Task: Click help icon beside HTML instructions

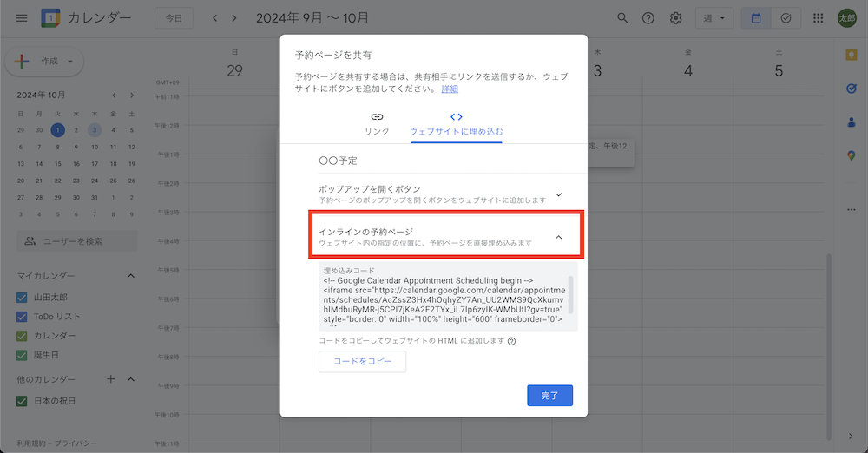Action: click(512, 341)
